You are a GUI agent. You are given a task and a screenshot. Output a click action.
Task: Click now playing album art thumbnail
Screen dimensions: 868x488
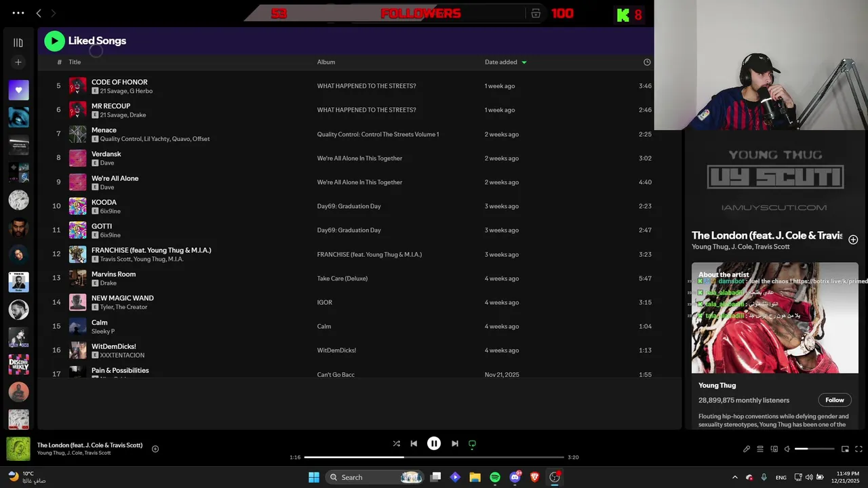(18, 449)
